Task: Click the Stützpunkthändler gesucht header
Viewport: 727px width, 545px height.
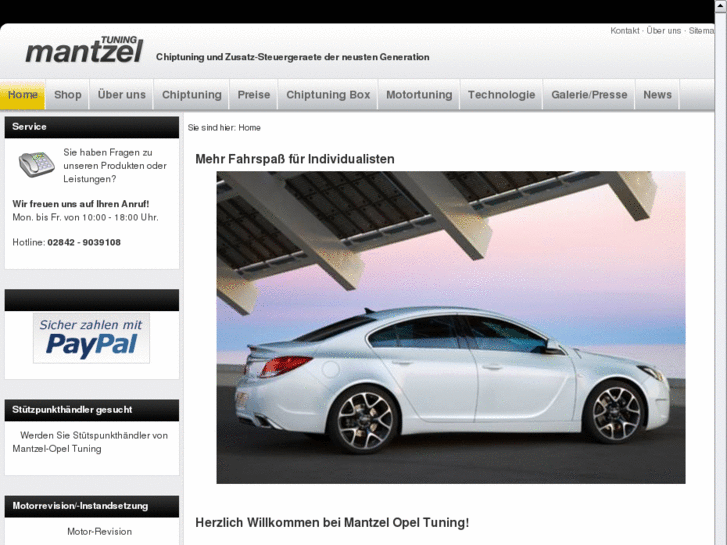Action: point(92,410)
